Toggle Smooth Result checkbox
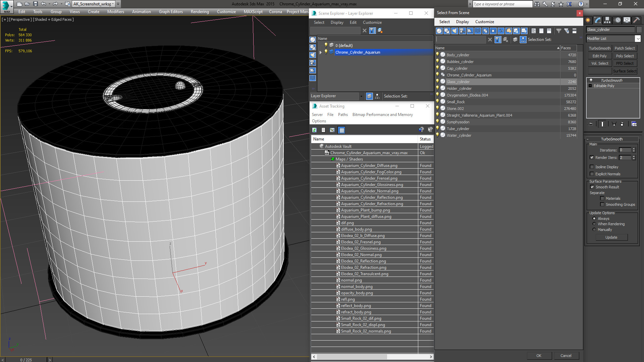This screenshot has height=362, width=644. coord(592,187)
